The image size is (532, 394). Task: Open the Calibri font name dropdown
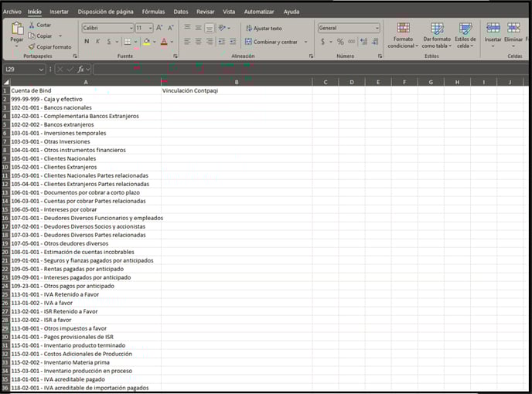(131, 28)
